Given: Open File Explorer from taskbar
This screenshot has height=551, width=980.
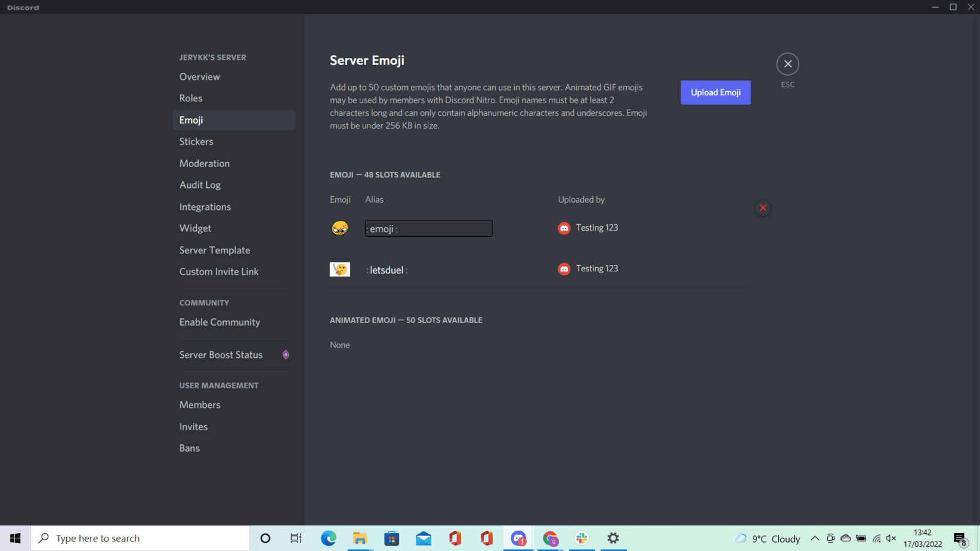Looking at the screenshot, I should [x=360, y=538].
